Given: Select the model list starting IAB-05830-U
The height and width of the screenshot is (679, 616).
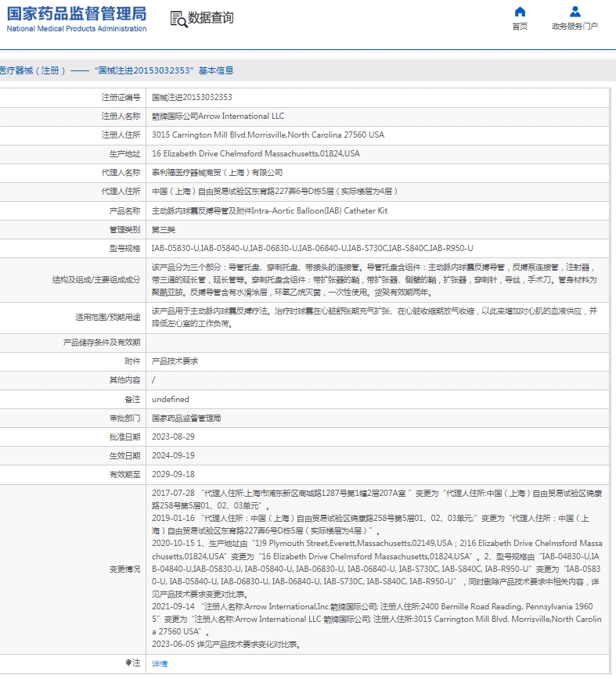Looking at the screenshot, I should point(312,249).
